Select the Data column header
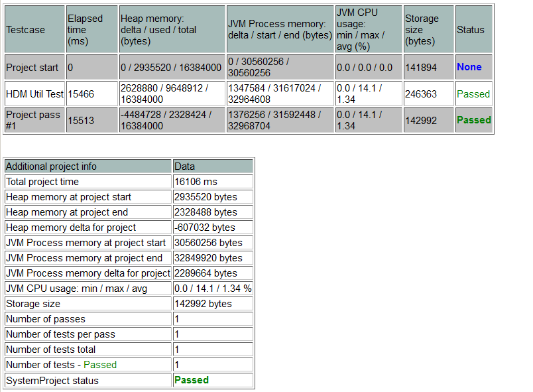 (184, 166)
